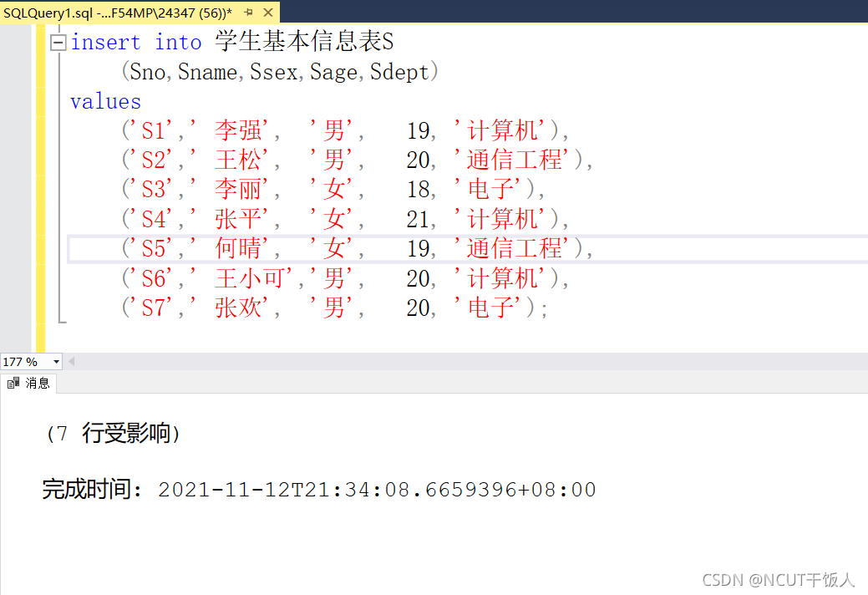Screen dimensions: 868x595
Task: Click 通信工程 in the S2 row
Action: click(515, 160)
